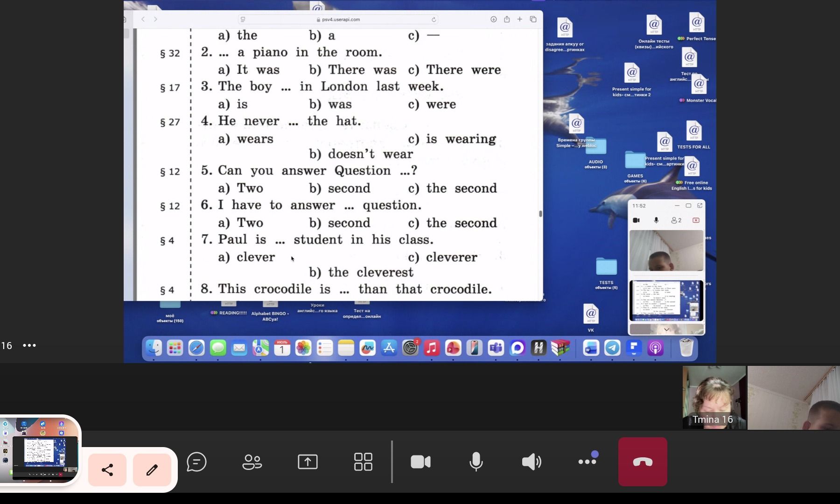The width and height of the screenshot is (840, 504).
Task: Open participants count in small call window
Action: [676, 220]
